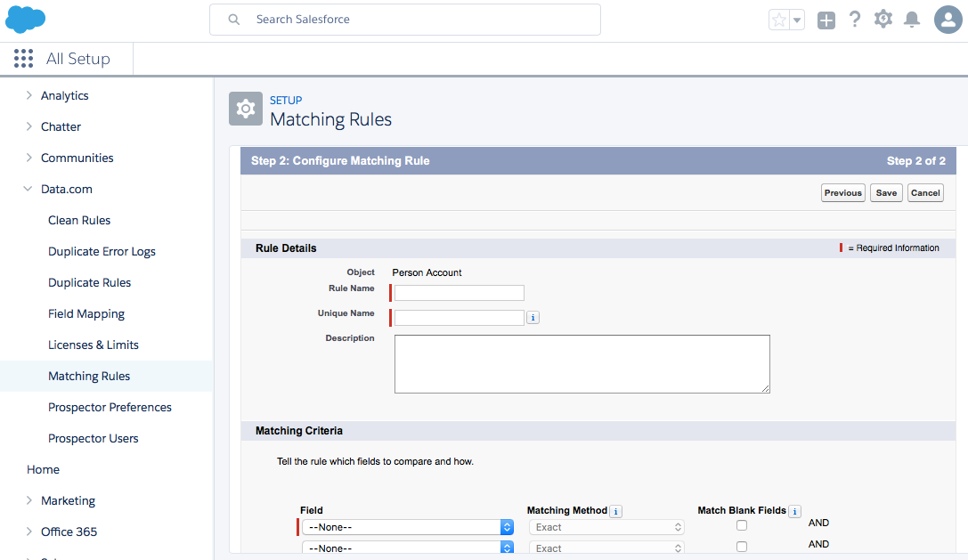This screenshot has height=560, width=968.
Task: Click the Step 2 of 2 text
Action: click(916, 160)
